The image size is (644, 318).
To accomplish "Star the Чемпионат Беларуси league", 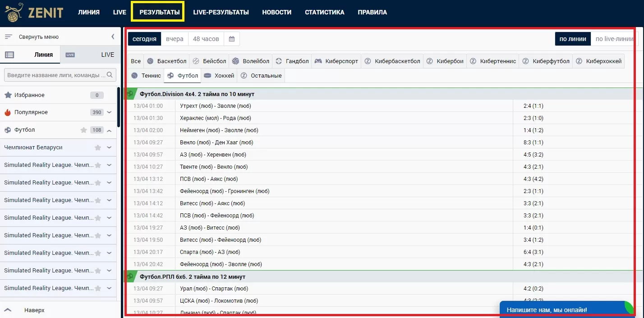I will click(97, 147).
